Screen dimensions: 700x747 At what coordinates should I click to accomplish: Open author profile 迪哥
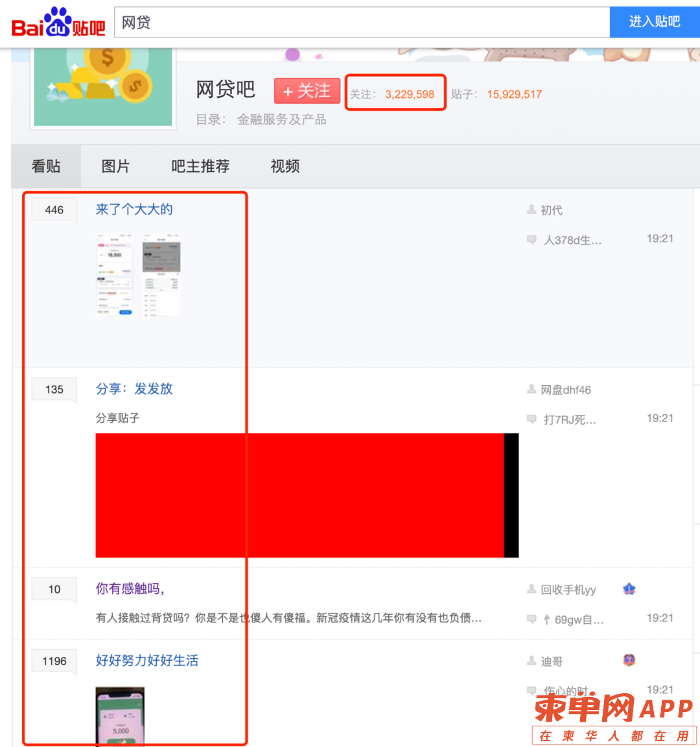pyautogui.click(x=552, y=661)
